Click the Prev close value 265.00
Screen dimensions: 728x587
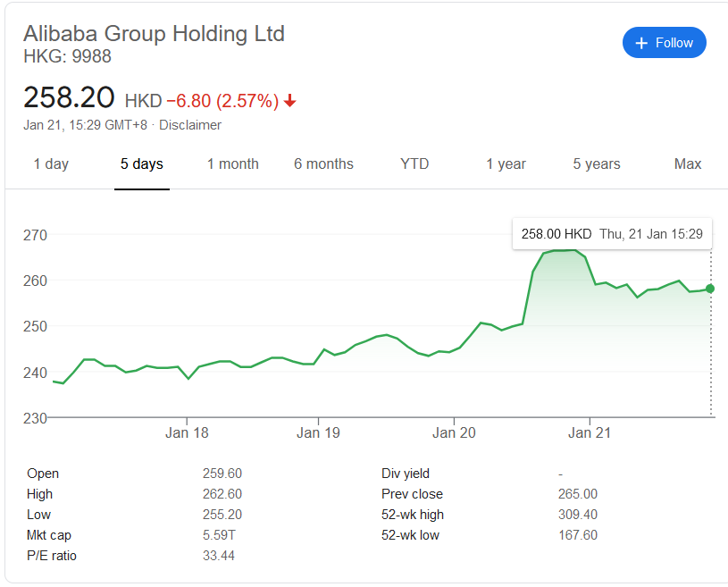coord(578,494)
